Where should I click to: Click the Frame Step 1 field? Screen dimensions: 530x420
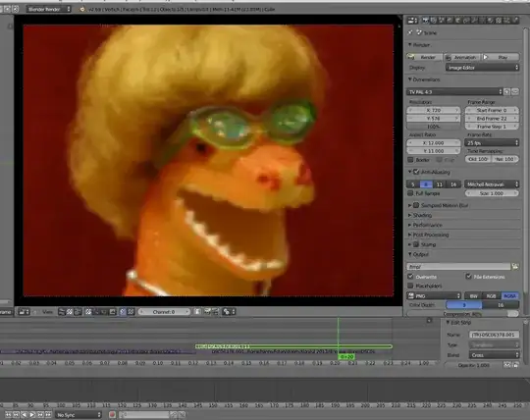click(x=492, y=127)
